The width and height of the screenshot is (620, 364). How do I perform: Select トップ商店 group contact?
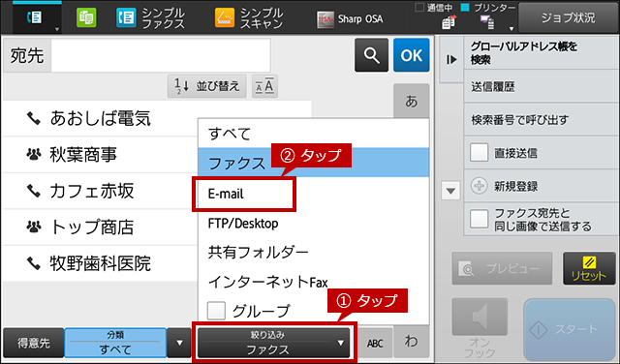(x=100, y=227)
